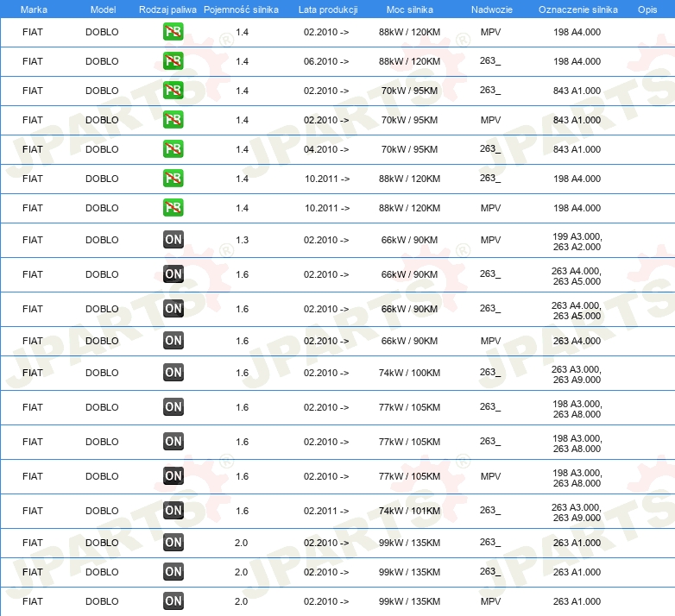Screen dimensions: 675x616
Task: Select '66kW / 90KM' cell in the 1.3 row
Action: point(409,240)
